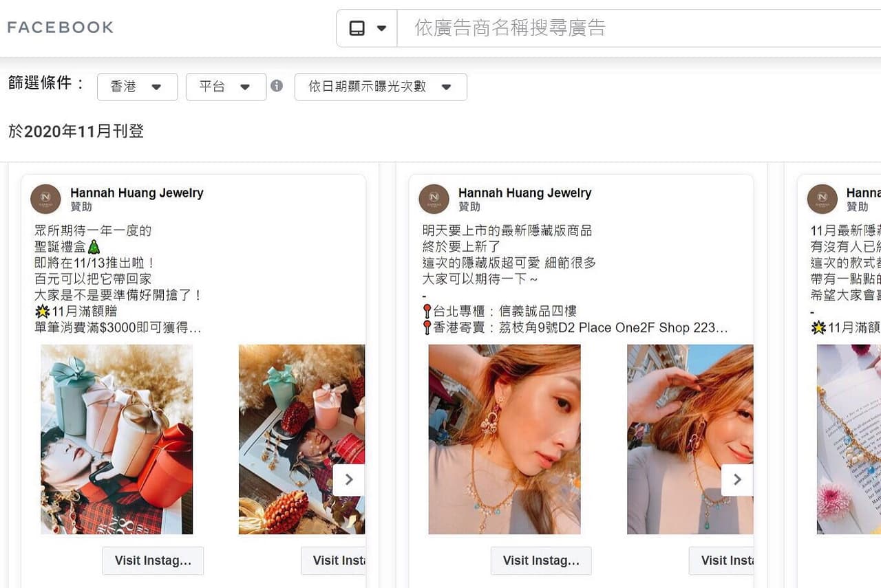The width and height of the screenshot is (881, 588).
Task: Click the 明天要上市的最新隱藏版商品 line
Action: tap(507, 230)
